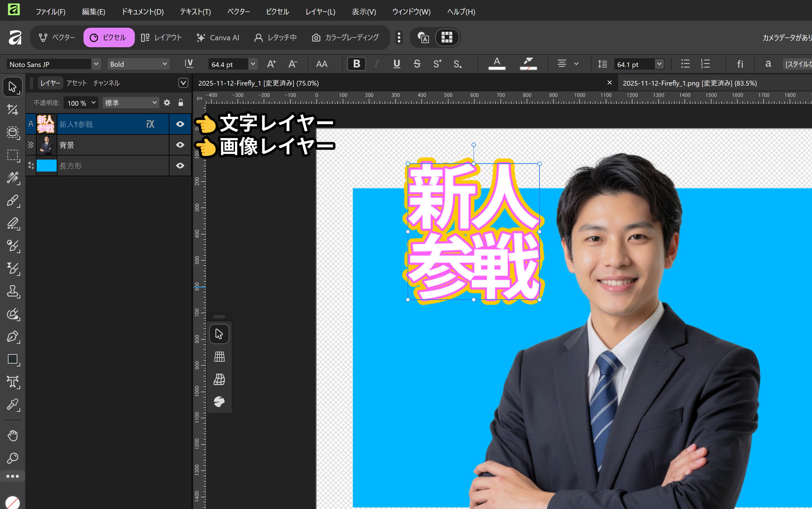Select the Zoom magnifier tool

tap(13, 458)
